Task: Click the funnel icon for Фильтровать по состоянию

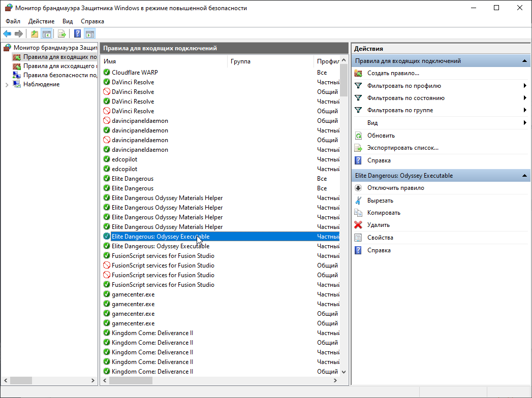Action: pyautogui.click(x=358, y=98)
